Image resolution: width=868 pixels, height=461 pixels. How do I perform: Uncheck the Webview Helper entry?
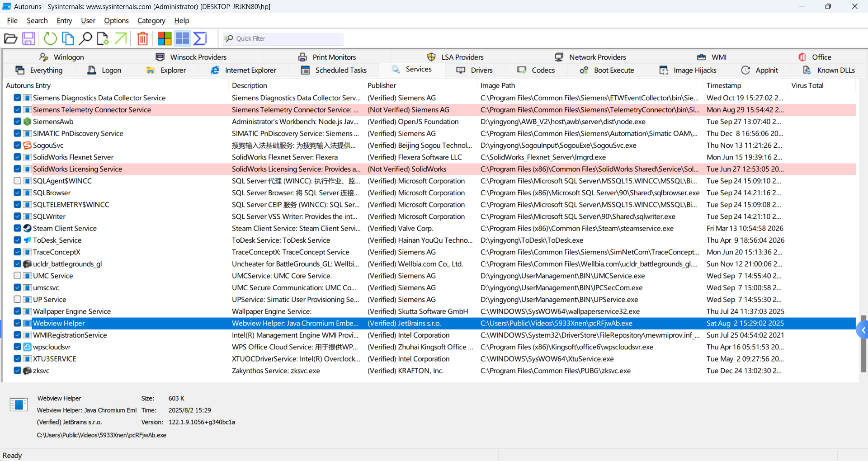(17, 323)
